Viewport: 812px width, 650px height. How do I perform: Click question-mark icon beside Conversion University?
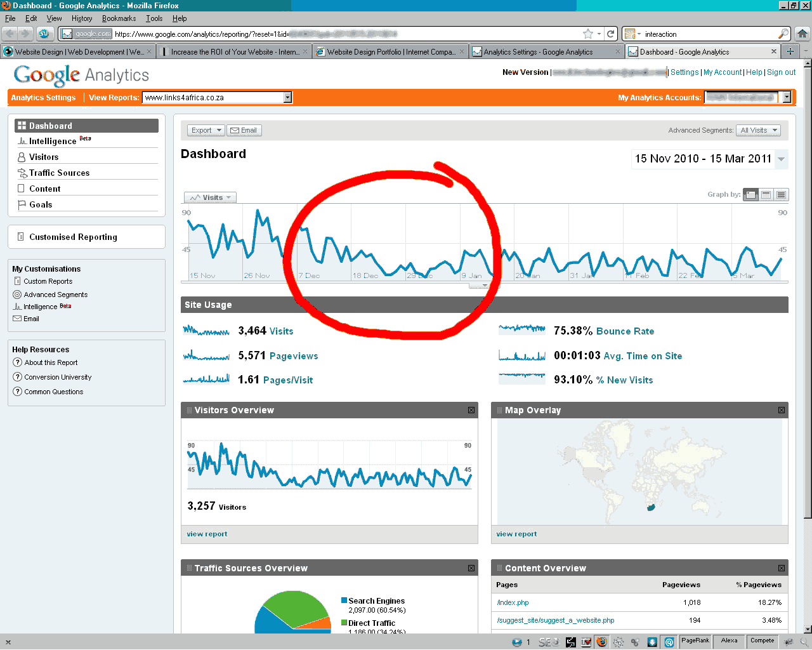click(18, 377)
